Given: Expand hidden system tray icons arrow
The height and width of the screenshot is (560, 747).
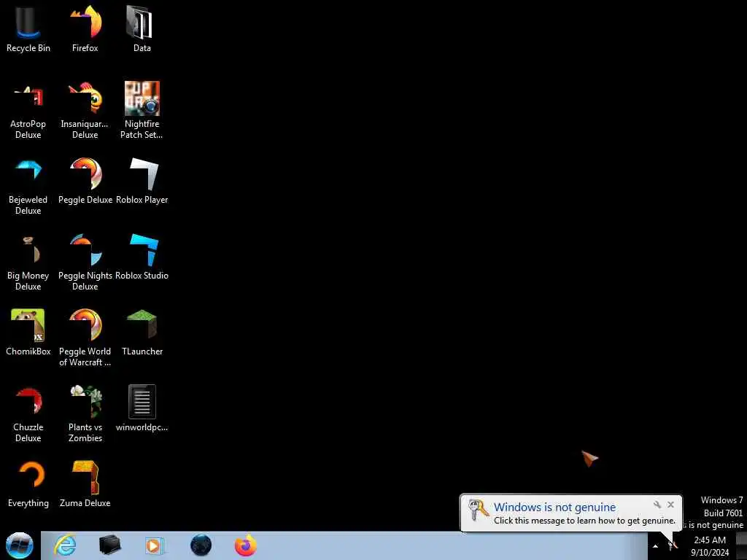Looking at the screenshot, I should click(x=656, y=546).
